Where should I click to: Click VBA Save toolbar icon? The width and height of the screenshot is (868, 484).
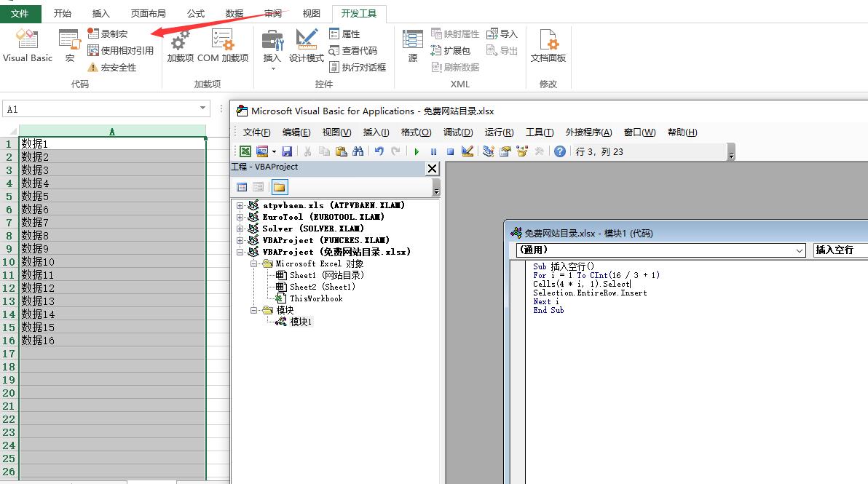(287, 151)
